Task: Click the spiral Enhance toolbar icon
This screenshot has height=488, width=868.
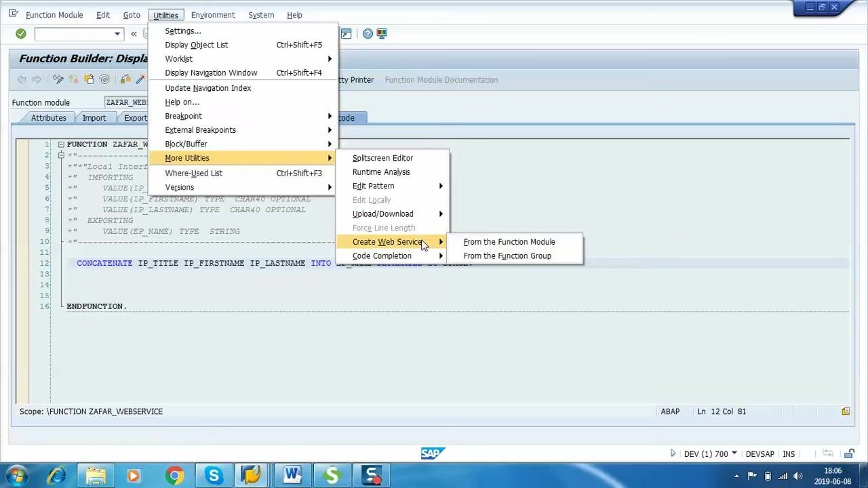Action: coord(104,79)
